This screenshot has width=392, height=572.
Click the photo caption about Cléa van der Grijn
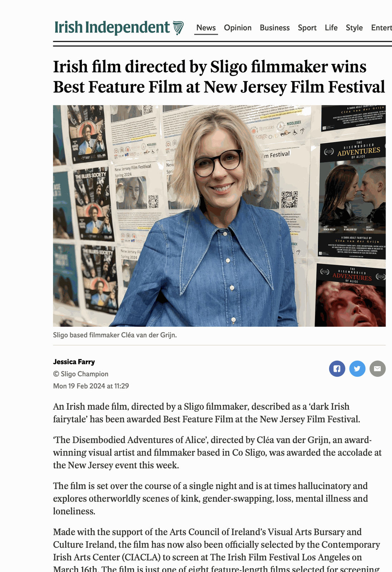115,335
